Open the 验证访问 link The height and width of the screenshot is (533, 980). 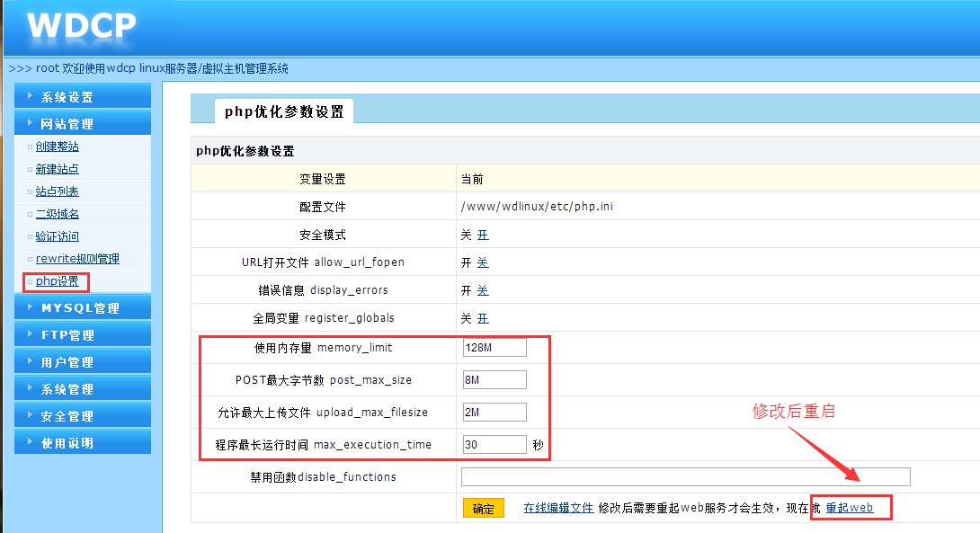coord(57,236)
